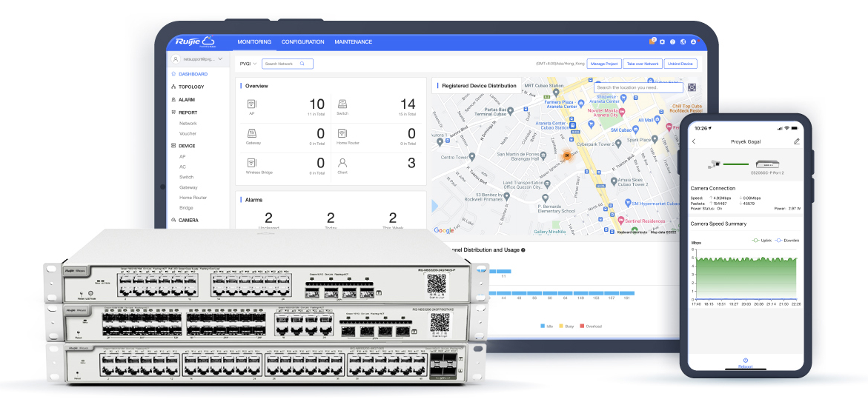Click the search magnifier in Search Network
This screenshot has height=402, width=868.
click(x=302, y=64)
